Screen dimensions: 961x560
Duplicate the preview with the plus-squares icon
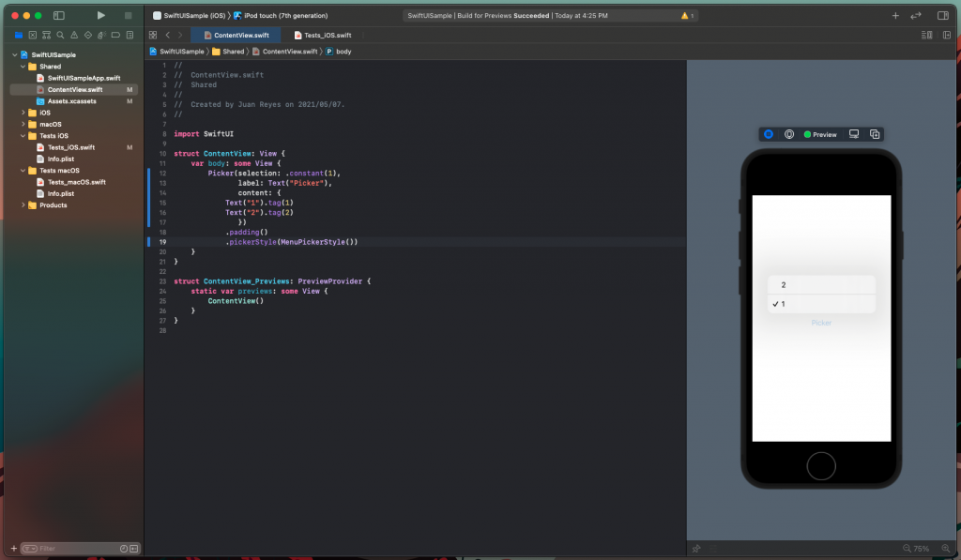coord(875,134)
